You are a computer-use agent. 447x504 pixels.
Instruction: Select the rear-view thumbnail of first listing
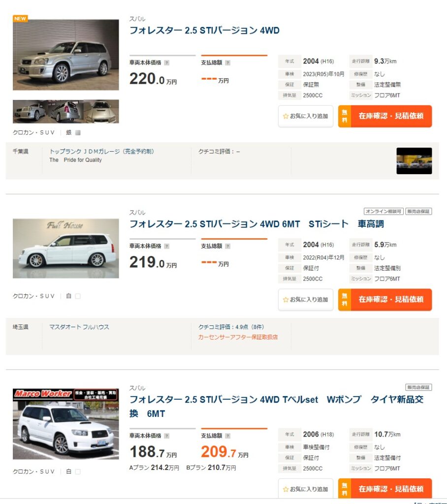[65, 111]
